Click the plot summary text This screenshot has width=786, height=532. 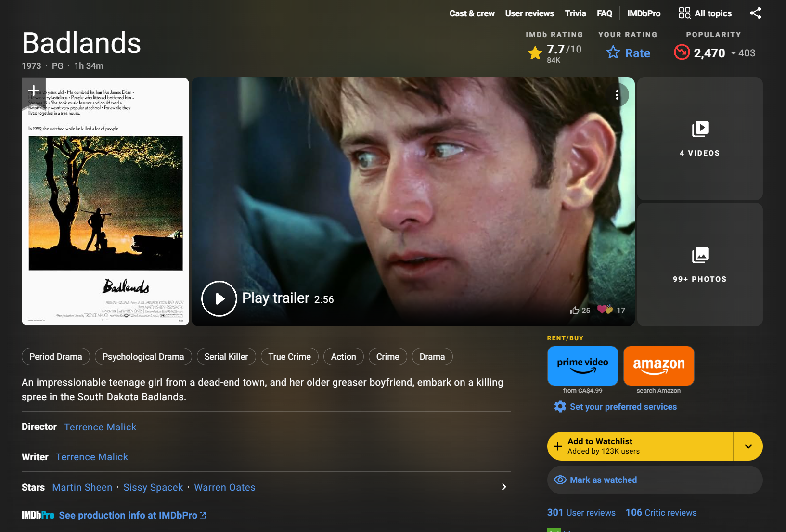pos(262,389)
